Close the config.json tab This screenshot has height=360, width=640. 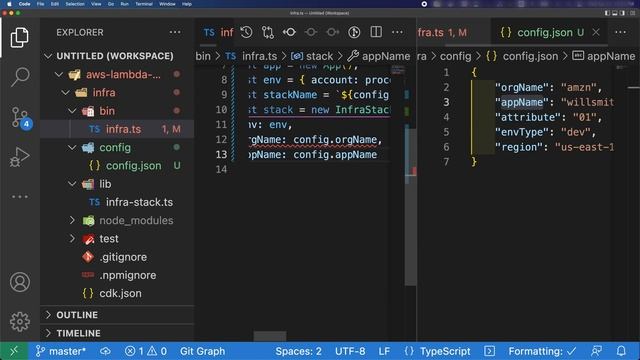[x=596, y=32]
